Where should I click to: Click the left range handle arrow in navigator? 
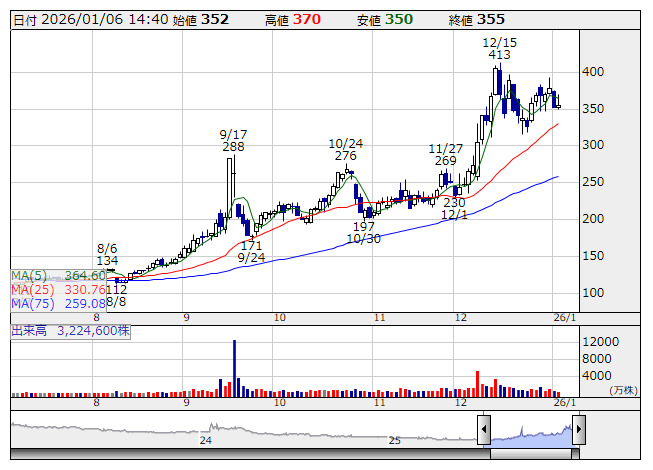point(484,432)
